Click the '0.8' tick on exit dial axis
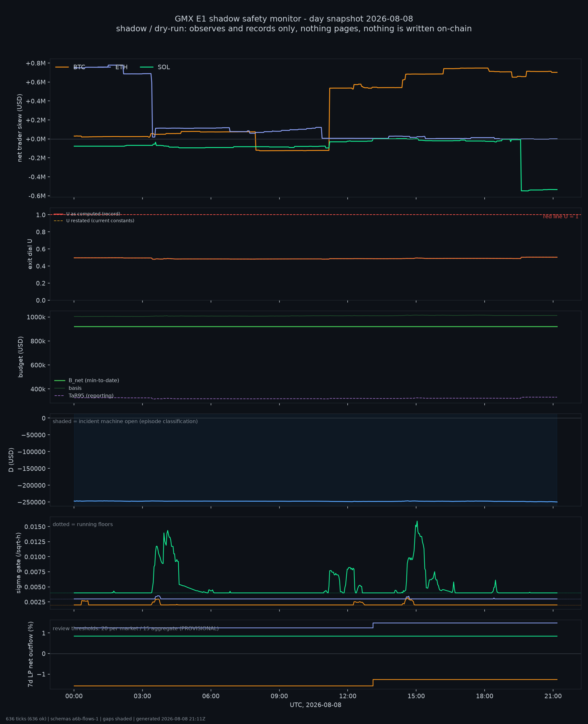Image resolution: width=588 pixels, height=724 pixels. point(41,232)
